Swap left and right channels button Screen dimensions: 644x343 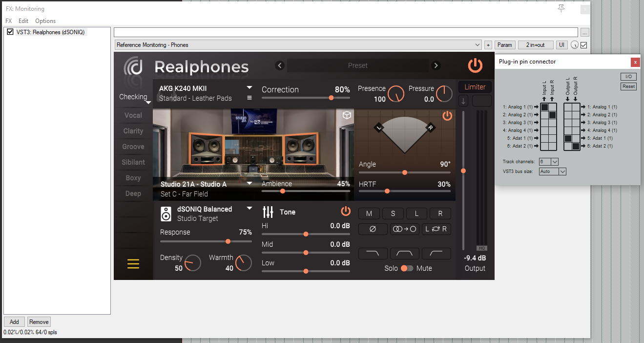click(436, 229)
